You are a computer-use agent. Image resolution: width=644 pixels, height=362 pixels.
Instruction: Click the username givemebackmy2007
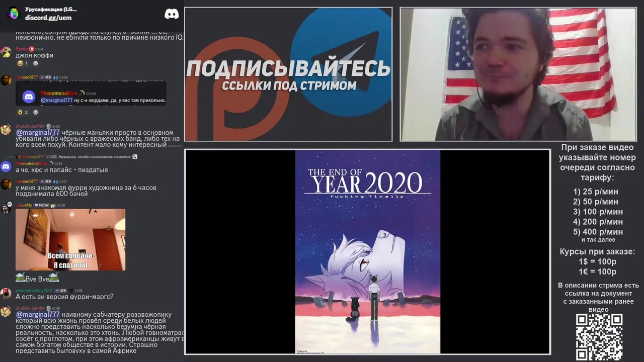coord(34,291)
